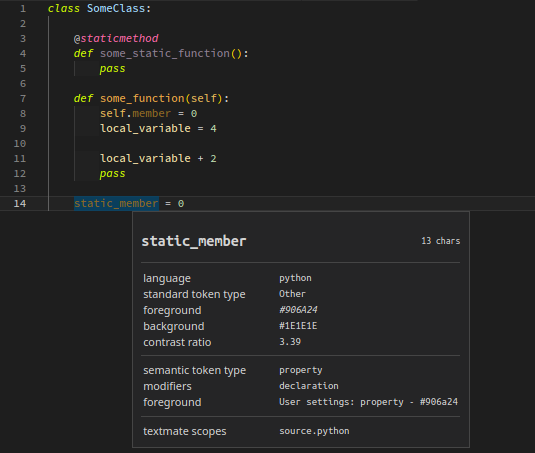Click 'background' label in inspector
This screenshot has width=535, height=453.
pos(174,326)
